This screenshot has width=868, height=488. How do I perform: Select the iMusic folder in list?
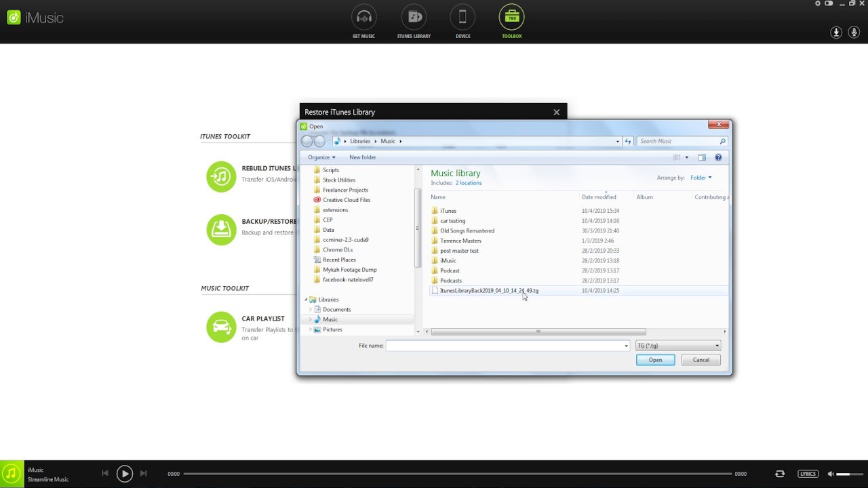click(x=448, y=260)
